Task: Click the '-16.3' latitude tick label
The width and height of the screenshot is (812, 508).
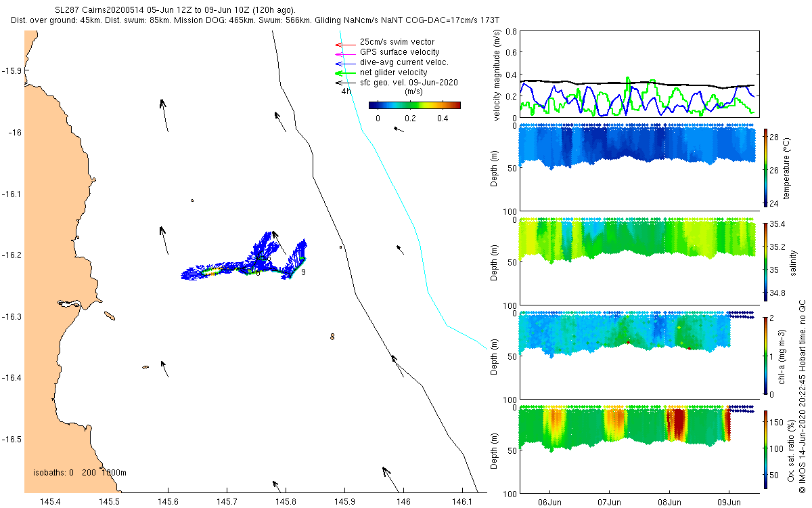Action: (12, 316)
